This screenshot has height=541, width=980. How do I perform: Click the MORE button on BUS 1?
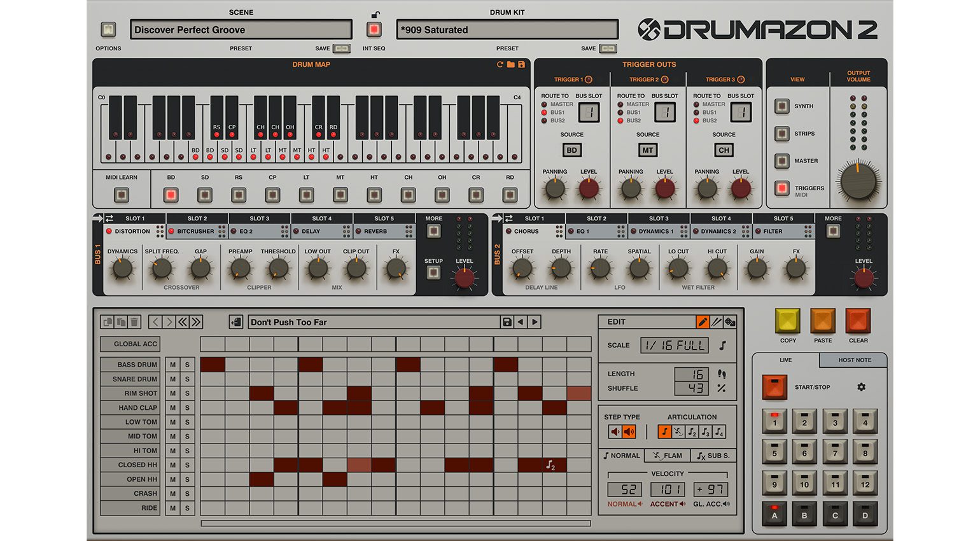(433, 232)
